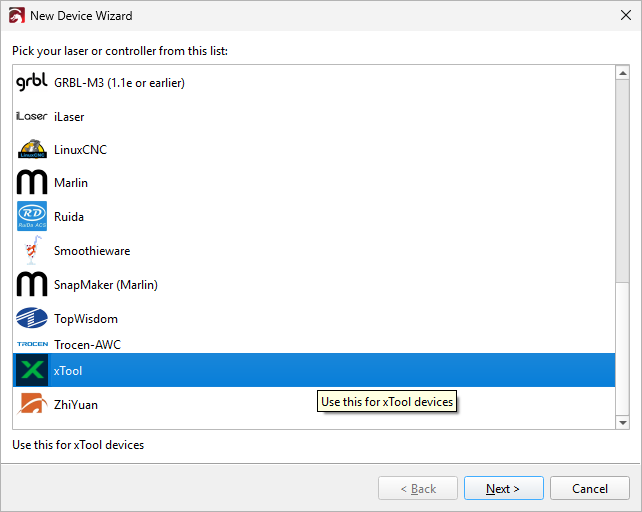
Task: Click the scrollbar up arrow
Action: pos(623,73)
